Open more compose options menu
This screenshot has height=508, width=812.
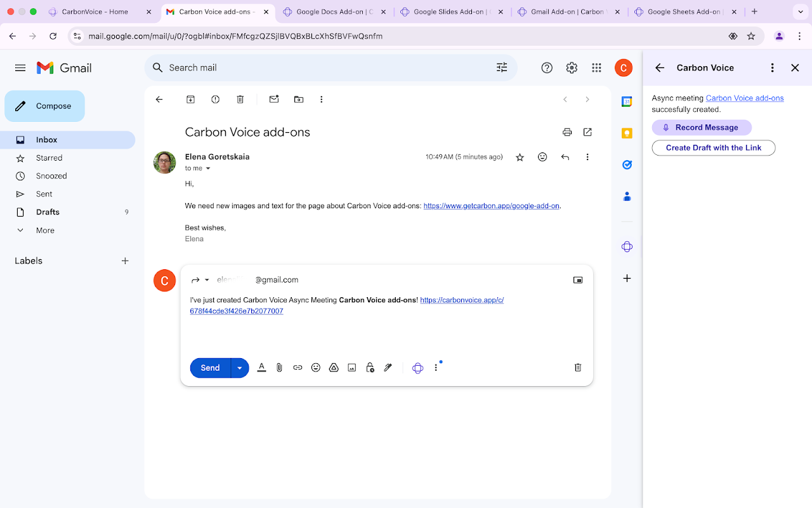[x=436, y=368]
